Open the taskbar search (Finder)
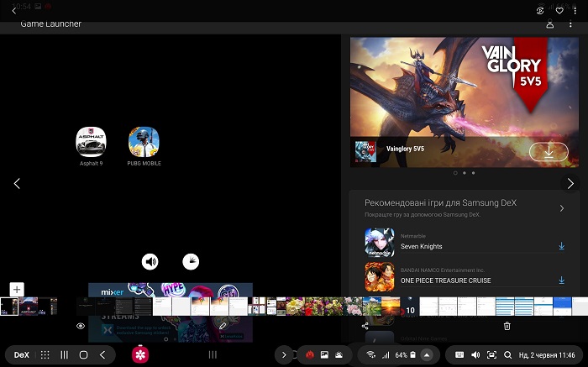This screenshot has width=588, height=367. [x=507, y=355]
